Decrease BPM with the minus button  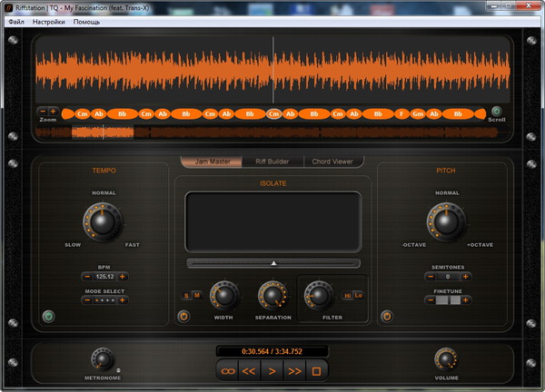tap(87, 277)
